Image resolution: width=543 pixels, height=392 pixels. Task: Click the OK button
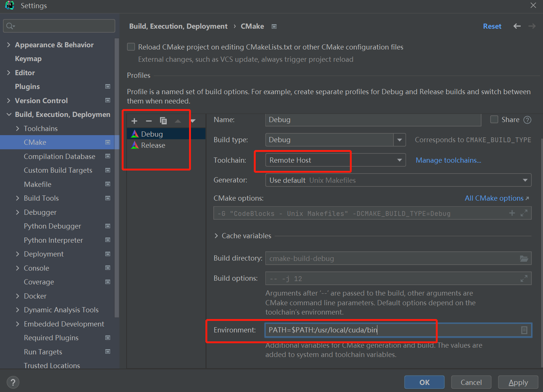point(424,382)
